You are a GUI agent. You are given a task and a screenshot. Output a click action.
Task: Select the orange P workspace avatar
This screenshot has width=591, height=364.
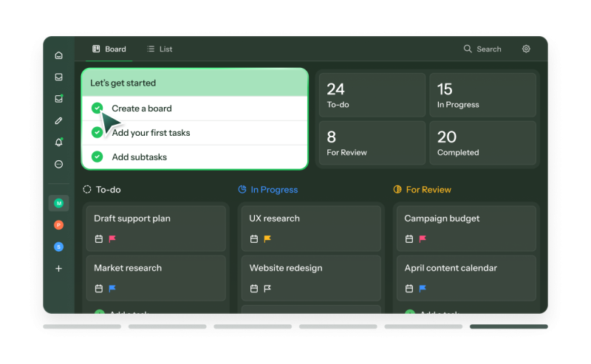click(x=58, y=225)
